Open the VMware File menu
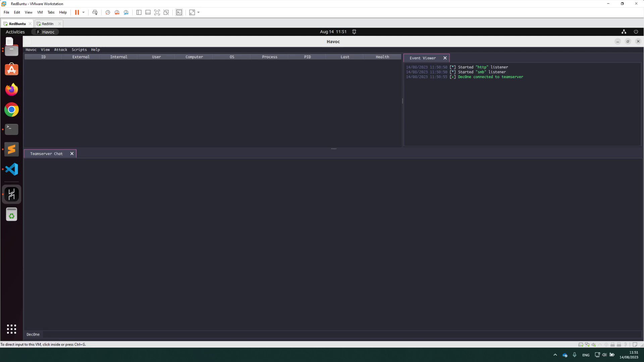Viewport: 644px width, 362px height. pyautogui.click(x=6, y=12)
